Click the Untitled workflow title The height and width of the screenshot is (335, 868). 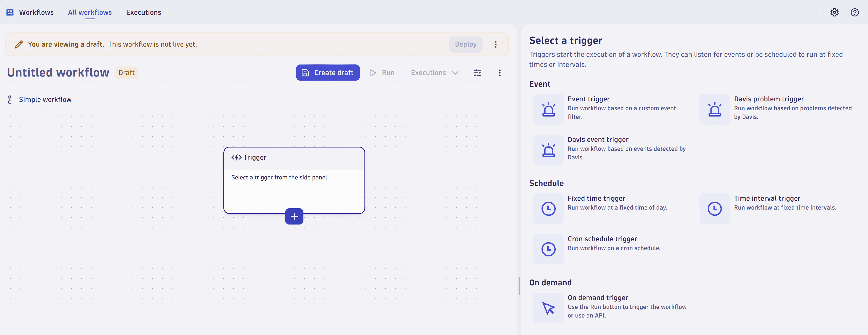click(x=58, y=73)
